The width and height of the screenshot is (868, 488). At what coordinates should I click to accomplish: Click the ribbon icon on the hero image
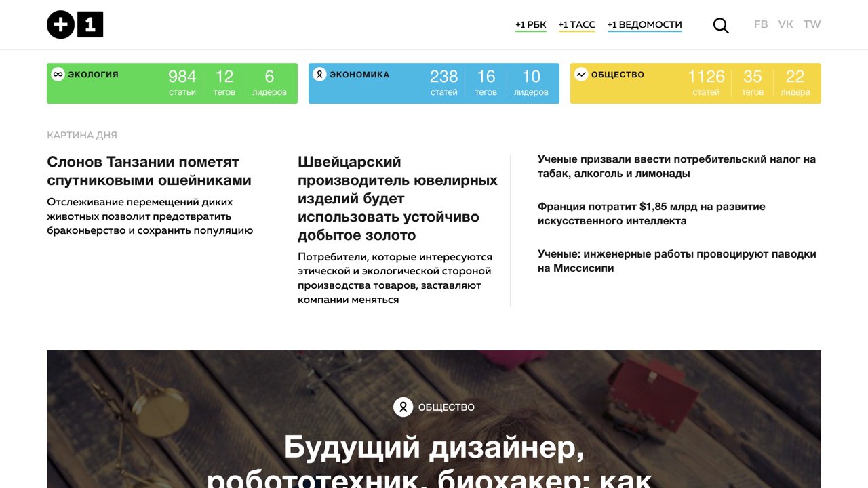coord(403,407)
